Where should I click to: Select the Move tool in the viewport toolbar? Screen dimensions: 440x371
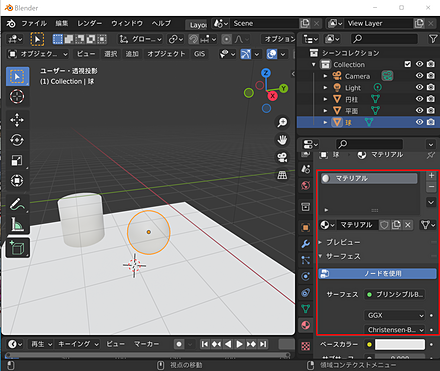tap(17, 120)
